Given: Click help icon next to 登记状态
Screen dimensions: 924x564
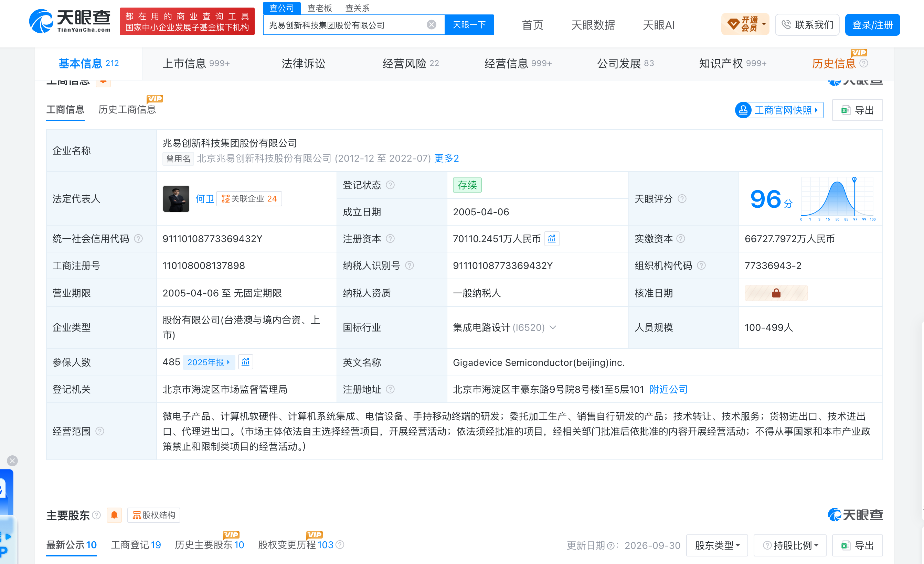Looking at the screenshot, I should click(390, 185).
